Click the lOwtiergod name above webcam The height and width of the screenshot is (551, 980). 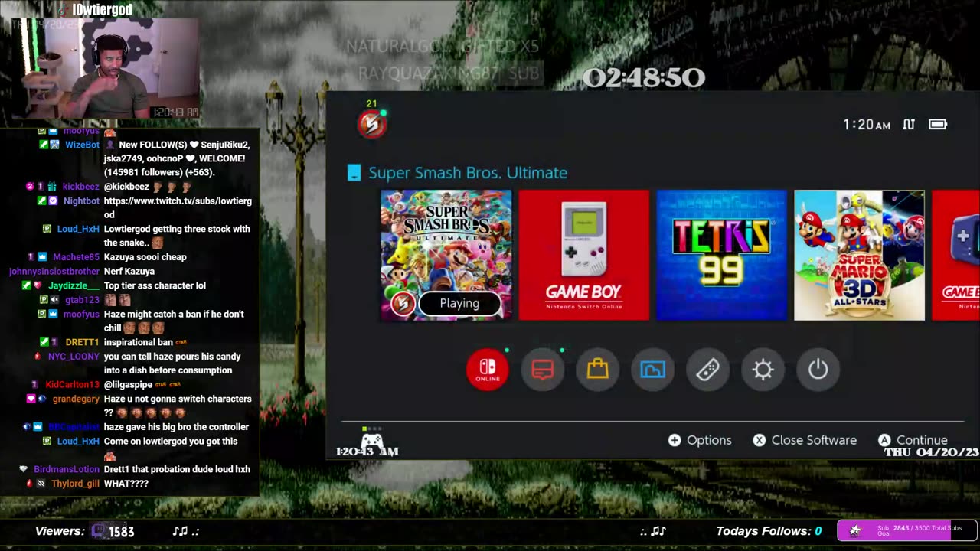coord(102,10)
